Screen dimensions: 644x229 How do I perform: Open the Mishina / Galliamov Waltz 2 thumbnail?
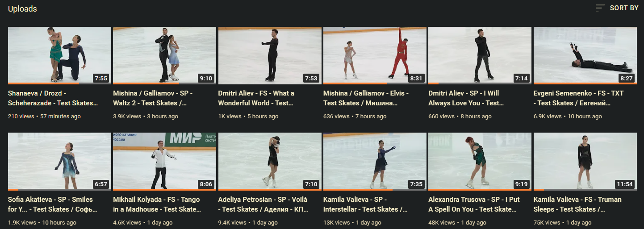[164, 55]
